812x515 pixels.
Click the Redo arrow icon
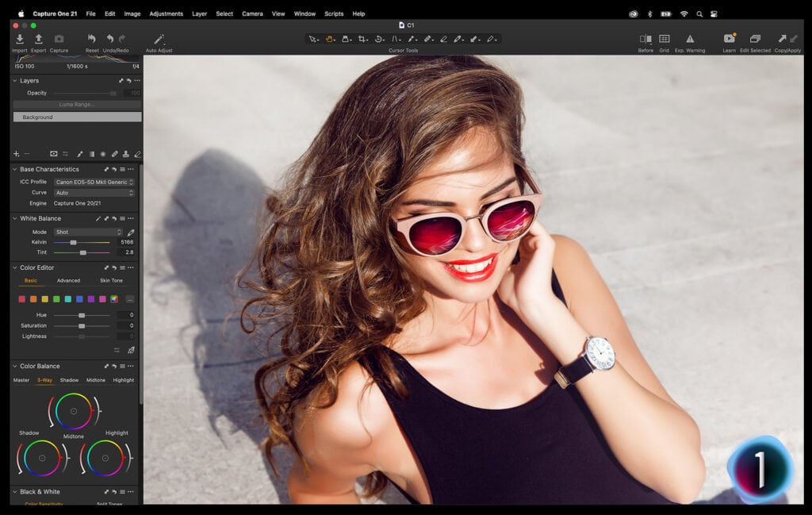pyautogui.click(x=122, y=39)
